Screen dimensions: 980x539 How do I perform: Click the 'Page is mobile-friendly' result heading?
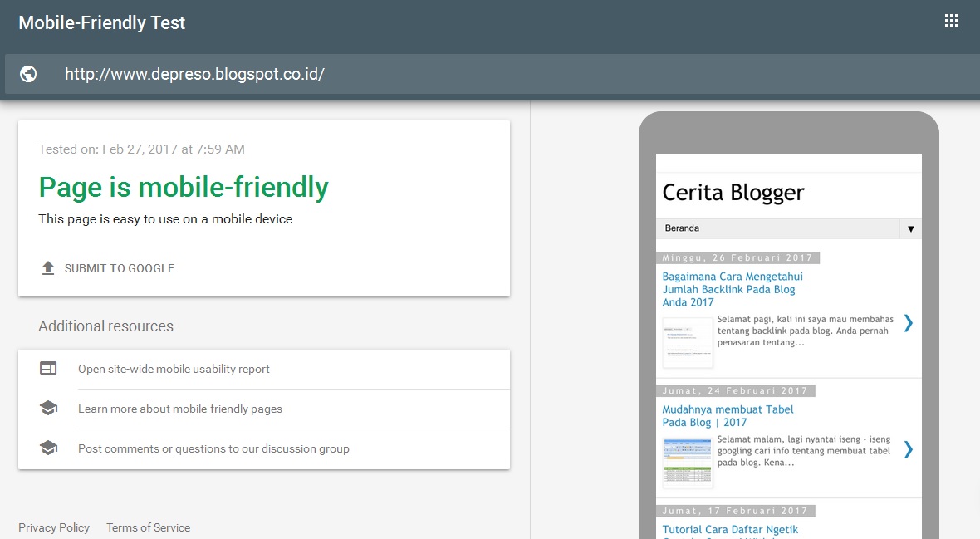[x=184, y=187]
